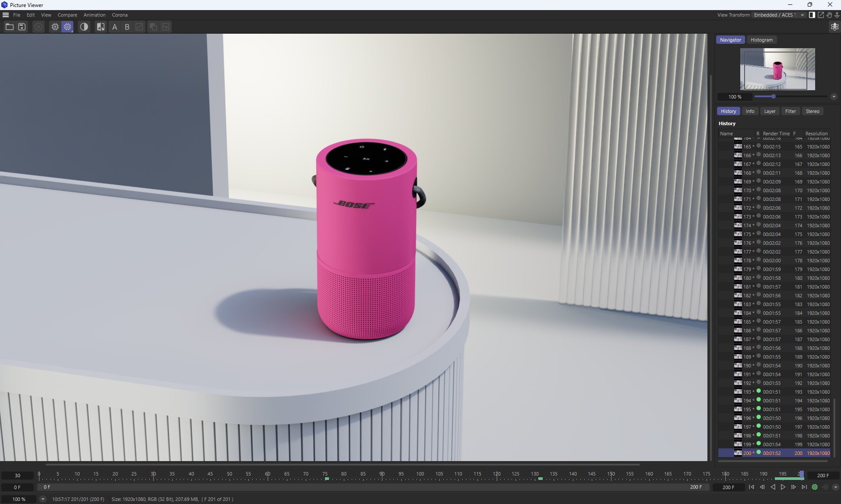
Task: Toggle the AB compare split icon
Action: point(101,27)
